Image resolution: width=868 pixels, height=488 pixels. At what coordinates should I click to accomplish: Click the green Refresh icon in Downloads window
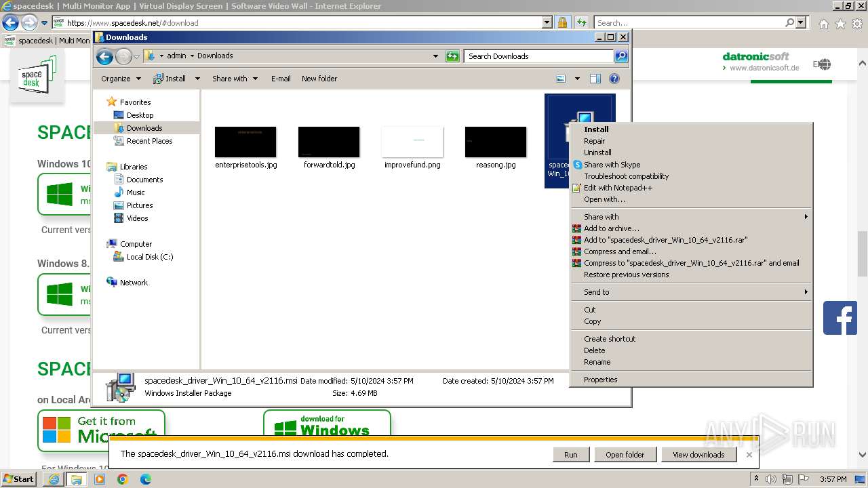point(452,56)
